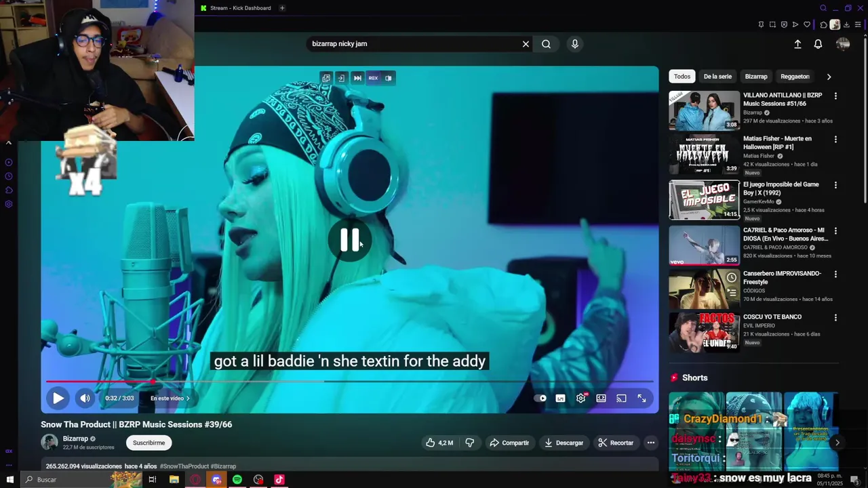Viewport: 868px width, 488px height.
Task: Select the Bizarrap filter chip
Action: (x=756, y=77)
